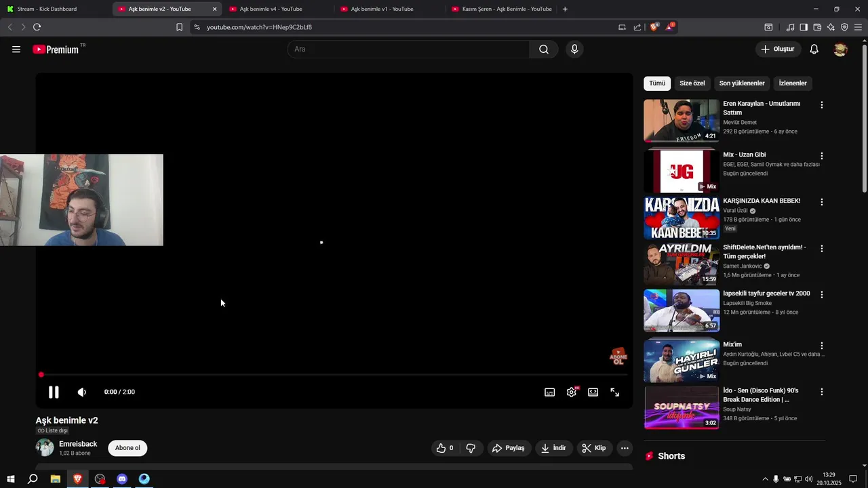The image size is (868, 488).
Task: Like the video with thumbs up
Action: tap(445, 448)
